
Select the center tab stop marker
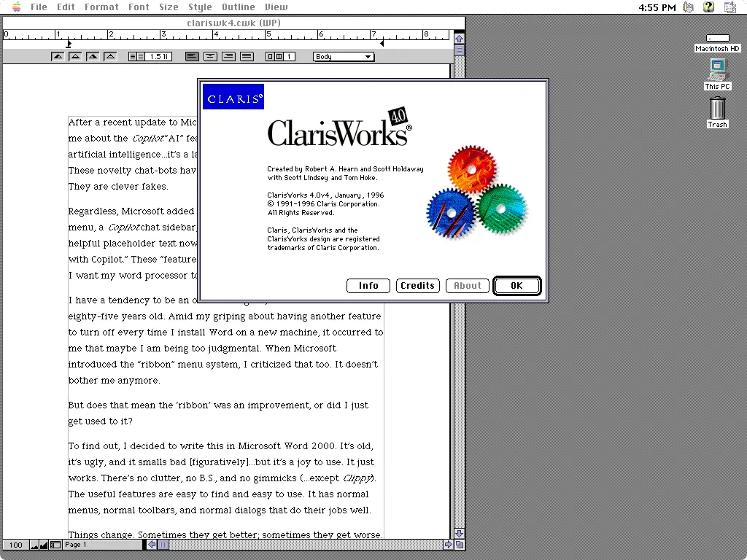(75, 56)
